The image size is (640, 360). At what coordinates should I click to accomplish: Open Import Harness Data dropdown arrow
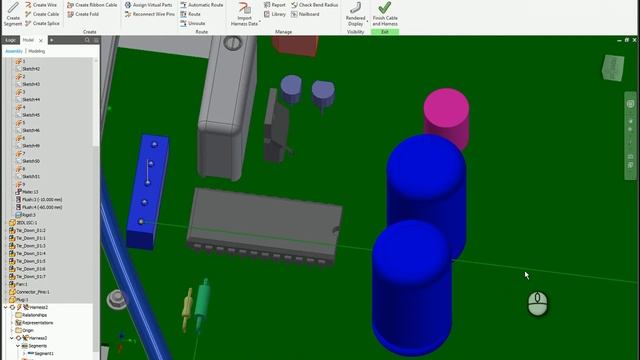click(260, 21)
